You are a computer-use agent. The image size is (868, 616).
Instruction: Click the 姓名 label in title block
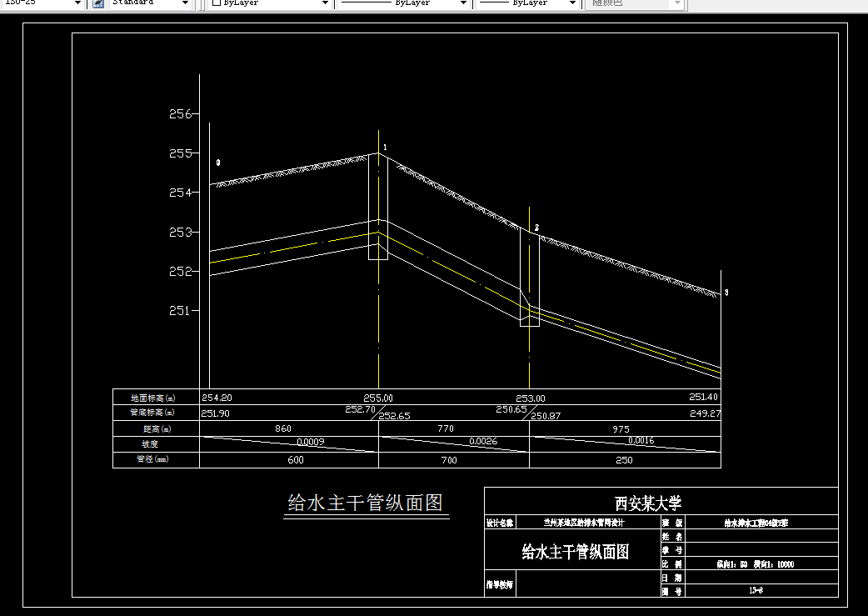coord(672,536)
